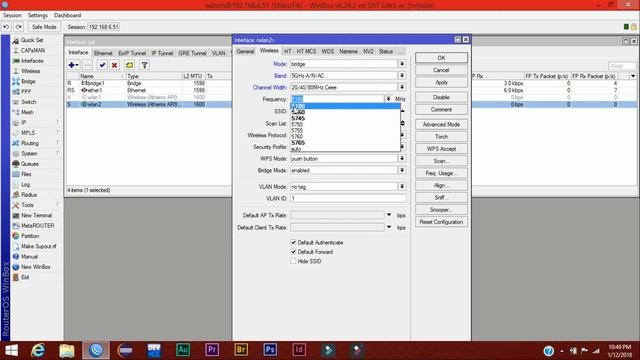Open Settings menu
The image size is (640, 360).
tap(38, 15)
